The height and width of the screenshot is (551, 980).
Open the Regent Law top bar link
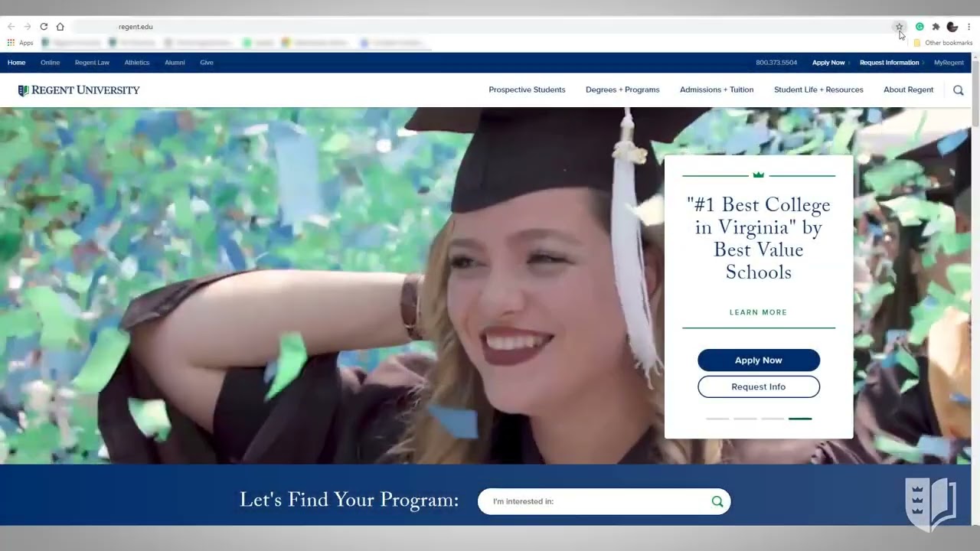pyautogui.click(x=92, y=63)
